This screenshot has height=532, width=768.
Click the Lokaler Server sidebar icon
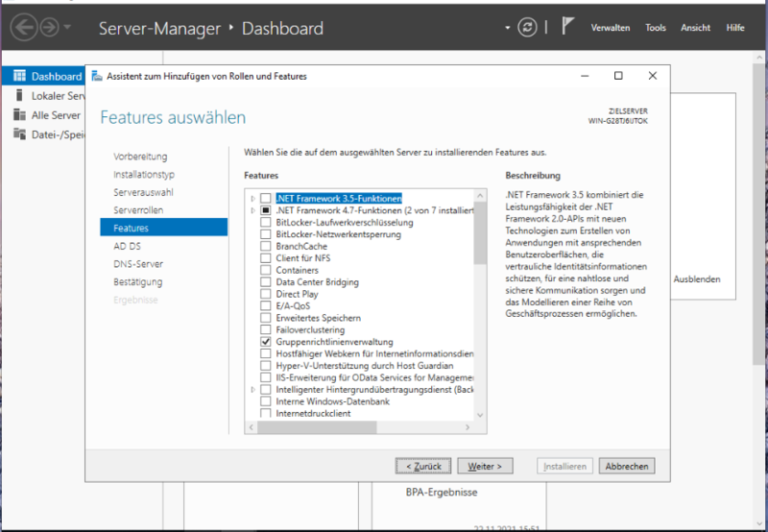point(19,96)
